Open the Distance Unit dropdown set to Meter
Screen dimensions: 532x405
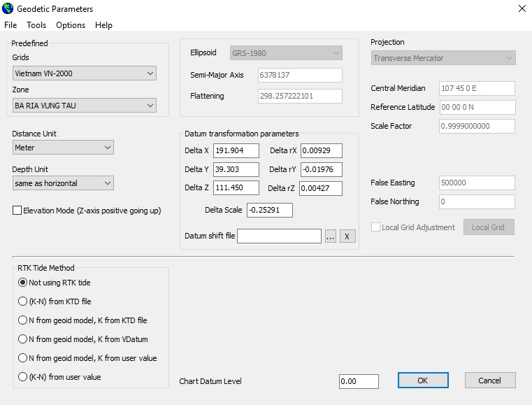point(63,148)
